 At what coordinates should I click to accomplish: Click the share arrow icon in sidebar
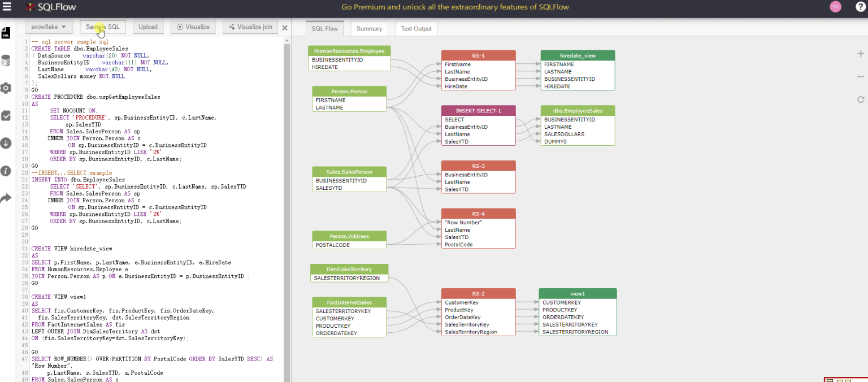(6, 197)
